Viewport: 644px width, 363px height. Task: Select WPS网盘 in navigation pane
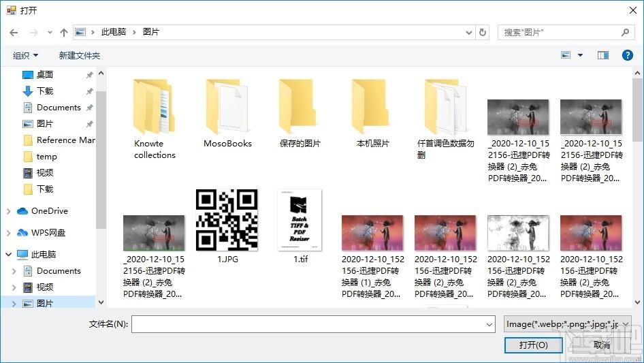coord(48,233)
